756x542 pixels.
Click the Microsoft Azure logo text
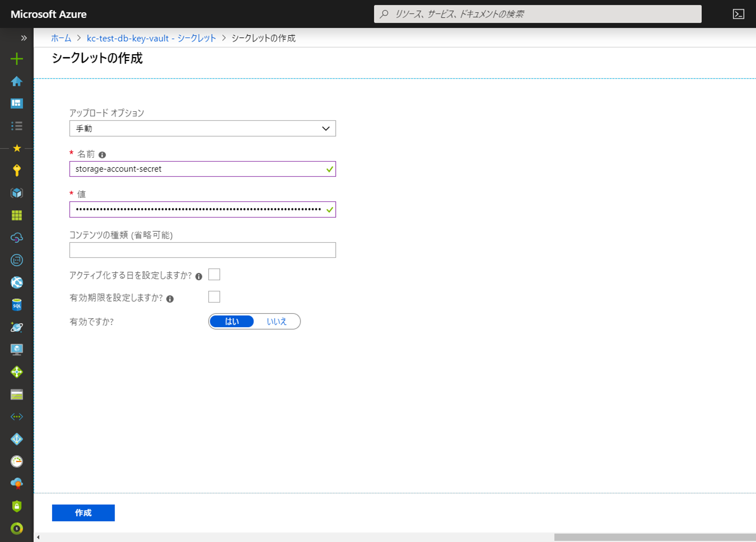(49, 14)
